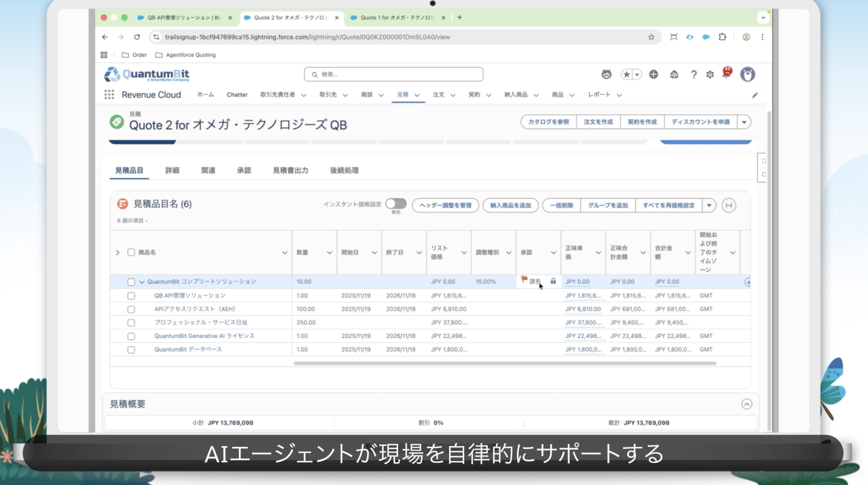
Task: Check the QuantumBit データベース row checkbox
Action: (131, 350)
